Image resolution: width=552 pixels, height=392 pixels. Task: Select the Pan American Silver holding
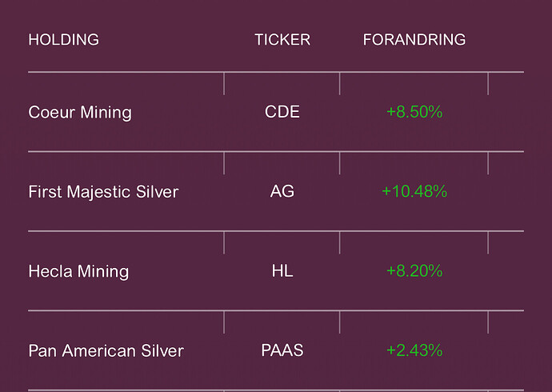tap(106, 350)
